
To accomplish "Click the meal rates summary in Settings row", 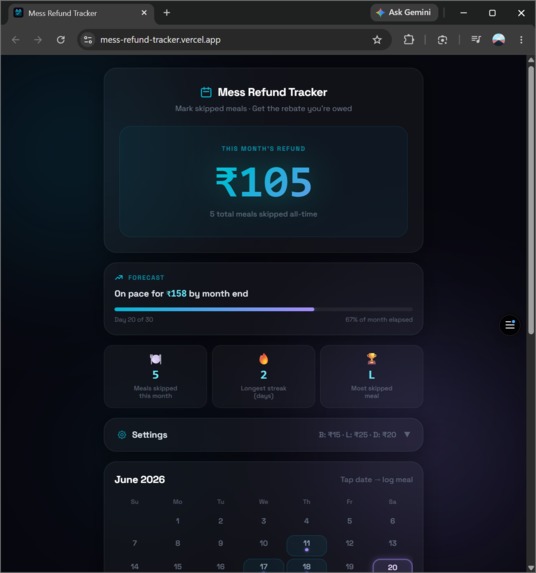I will (357, 435).
